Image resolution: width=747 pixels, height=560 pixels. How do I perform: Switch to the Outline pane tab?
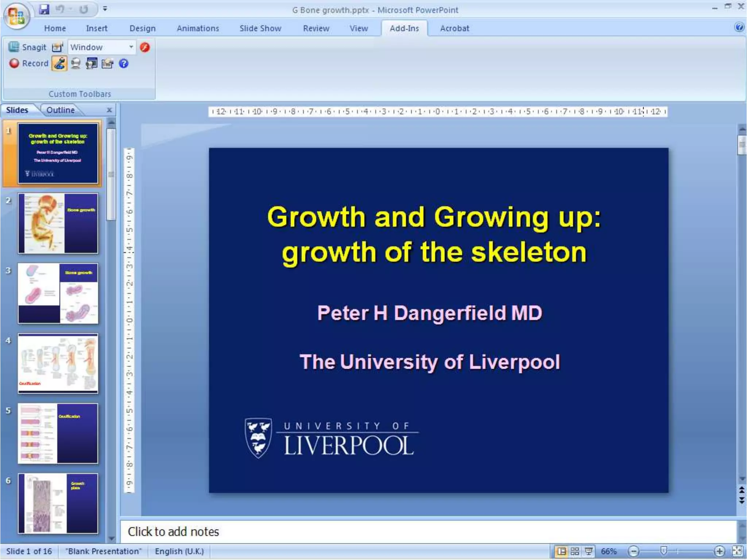(x=60, y=110)
